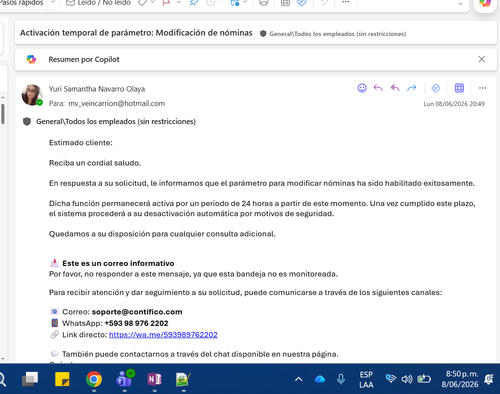Reply to the message with the reply arrow

[378, 88]
